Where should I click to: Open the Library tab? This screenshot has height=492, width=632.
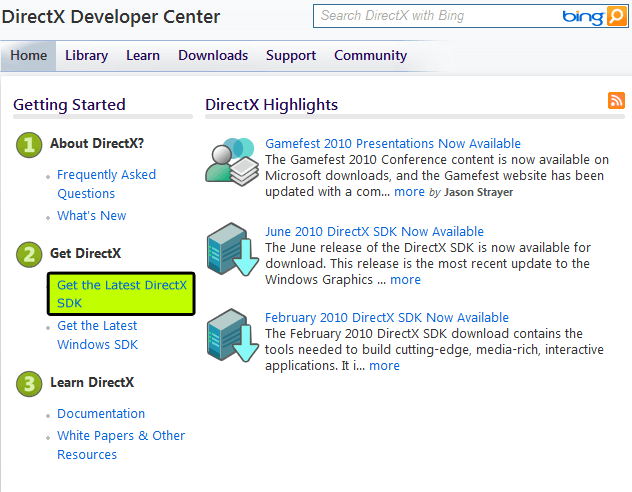[x=87, y=56]
